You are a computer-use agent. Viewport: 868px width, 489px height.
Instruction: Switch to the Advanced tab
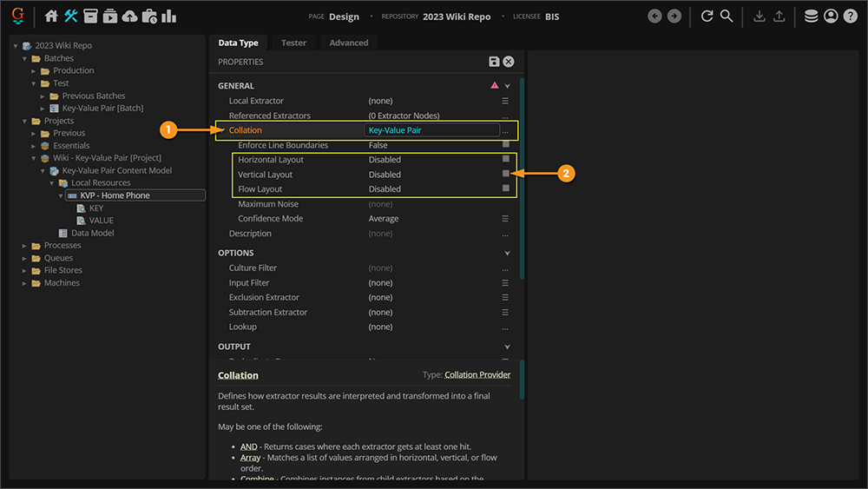(349, 43)
